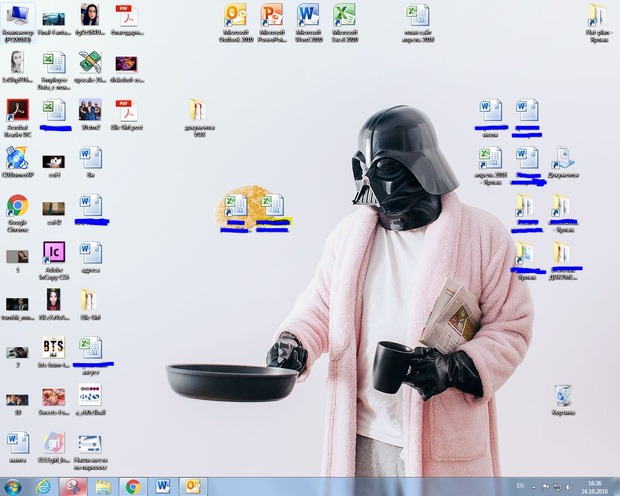Switch to Snipping Tool in taskbar
Viewport: 620px width, 496px height.
point(73,487)
